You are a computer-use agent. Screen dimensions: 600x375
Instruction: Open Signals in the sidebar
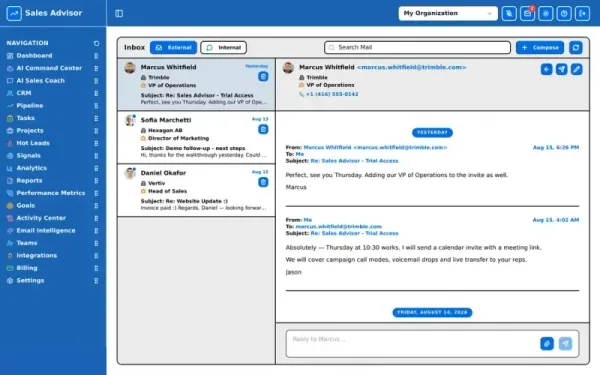click(x=28, y=156)
